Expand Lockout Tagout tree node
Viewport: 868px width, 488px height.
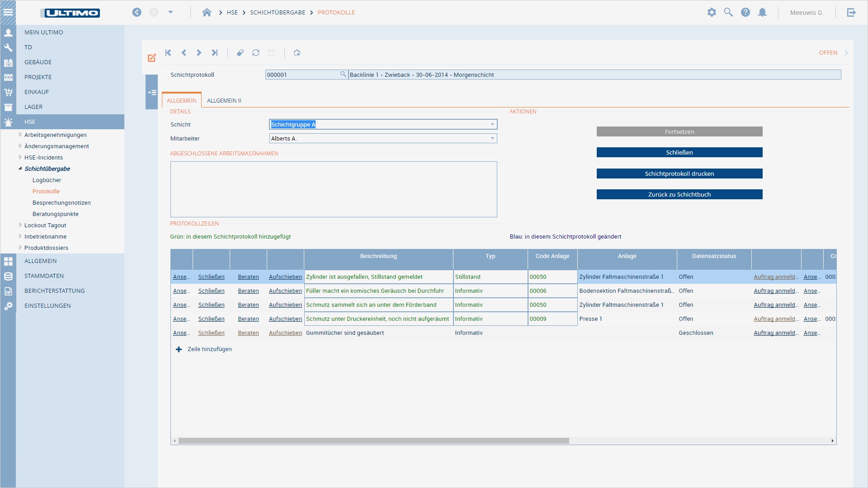[20, 225]
